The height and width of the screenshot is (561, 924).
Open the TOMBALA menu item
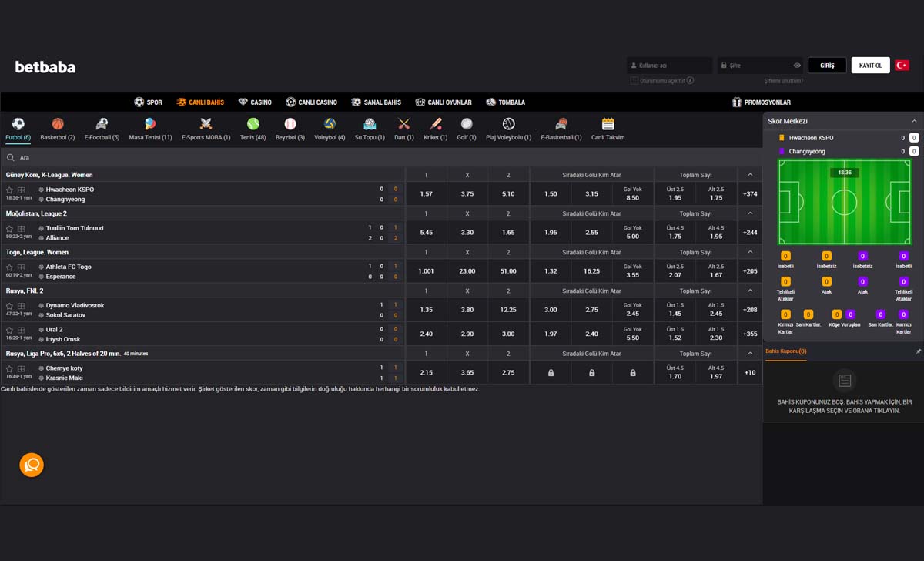click(505, 102)
